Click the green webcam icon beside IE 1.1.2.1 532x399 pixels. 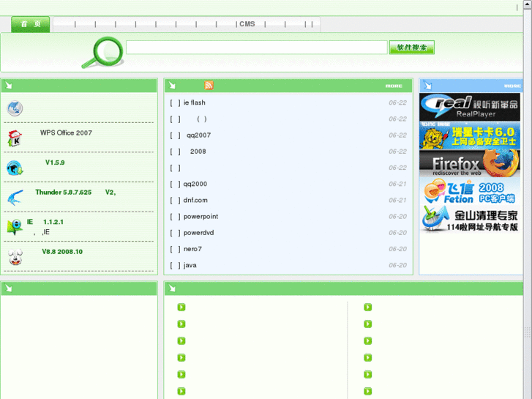pos(15,227)
